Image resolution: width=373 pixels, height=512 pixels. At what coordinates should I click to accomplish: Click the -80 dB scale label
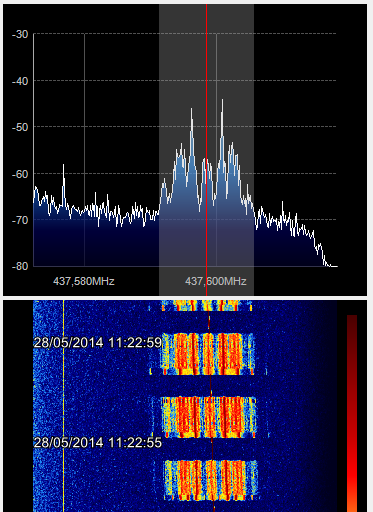(20, 266)
